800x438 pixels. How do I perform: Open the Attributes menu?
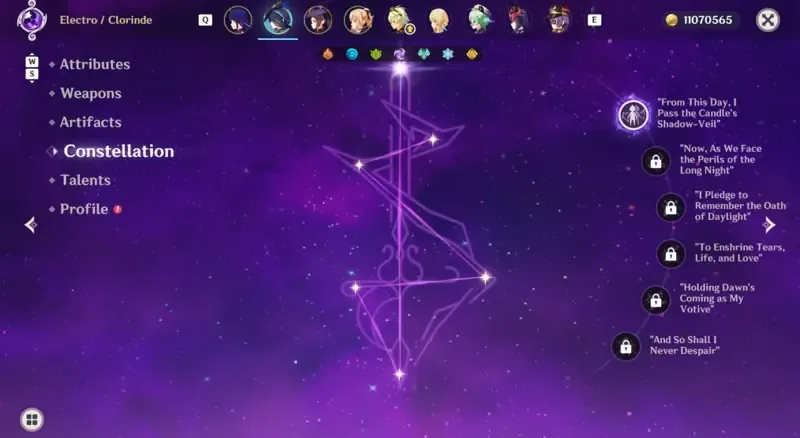pyautogui.click(x=95, y=64)
